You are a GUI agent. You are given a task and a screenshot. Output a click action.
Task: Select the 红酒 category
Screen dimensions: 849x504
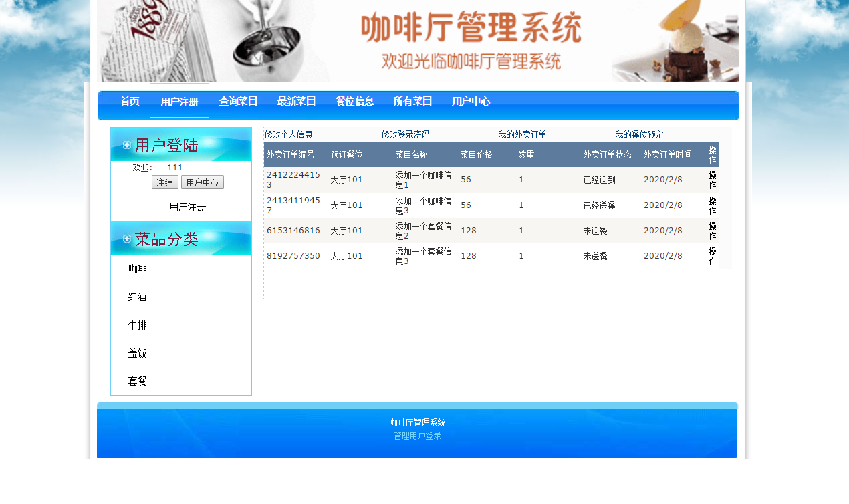point(138,297)
